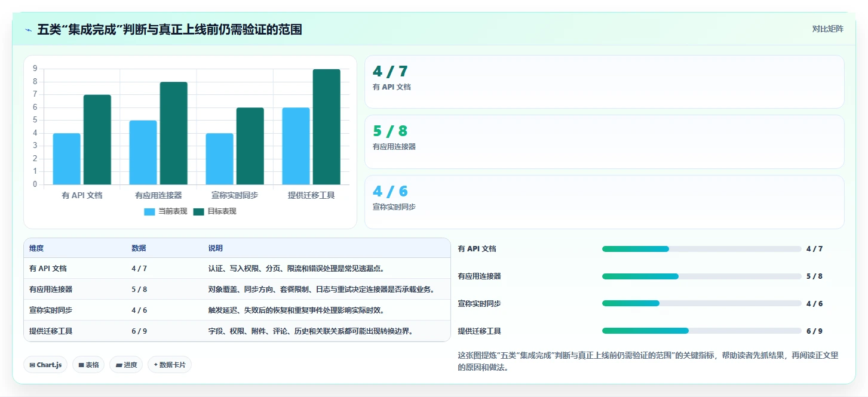Click chart x-axis label 有 API 文档
This screenshot has height=397, width=868.
(x=82, y=195)
